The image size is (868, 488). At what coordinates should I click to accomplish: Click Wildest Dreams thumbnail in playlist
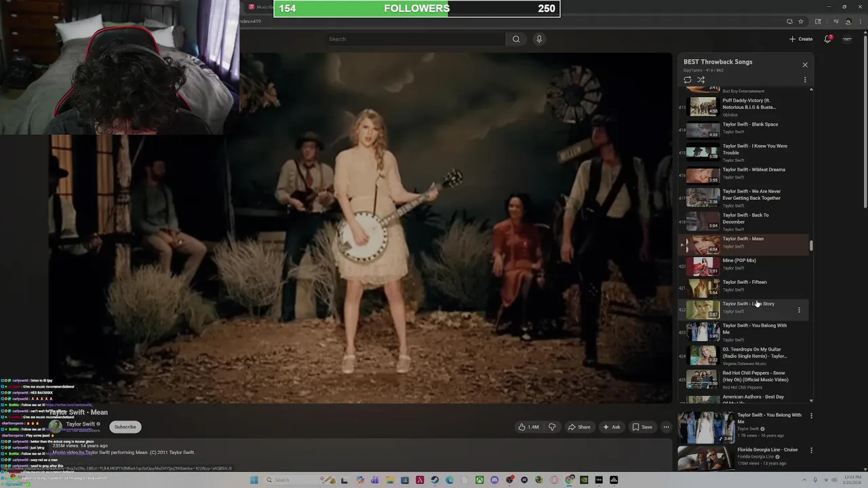point(703,175)
